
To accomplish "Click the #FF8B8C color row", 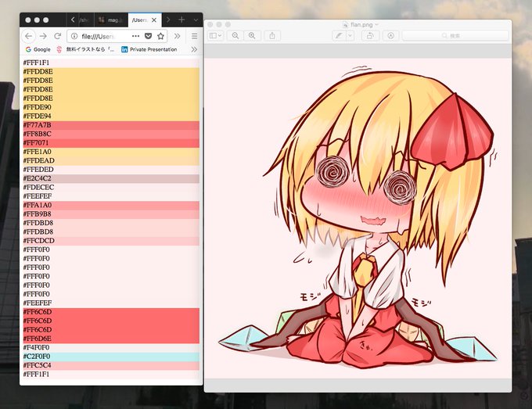I will pyautogui.click(x=111, y=134).
